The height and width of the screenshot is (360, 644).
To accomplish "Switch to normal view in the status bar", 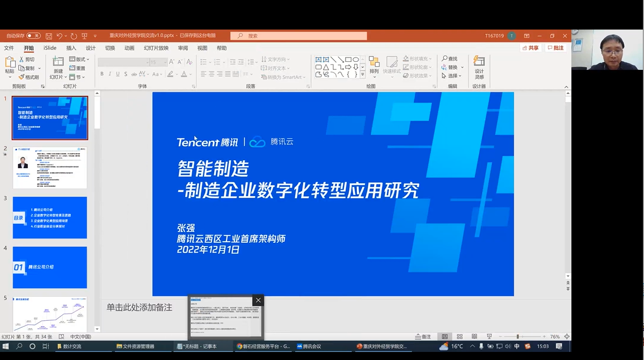I will (x=445, y=336).
